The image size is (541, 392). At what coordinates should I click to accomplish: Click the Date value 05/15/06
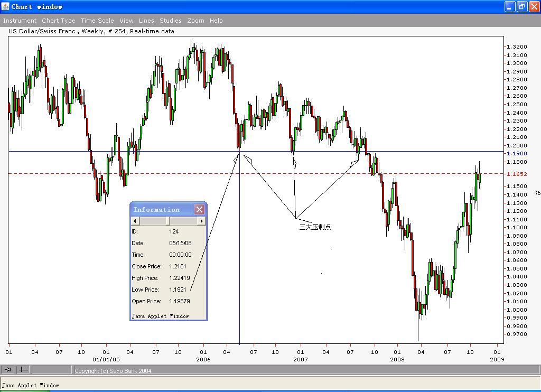pos(180,243)
